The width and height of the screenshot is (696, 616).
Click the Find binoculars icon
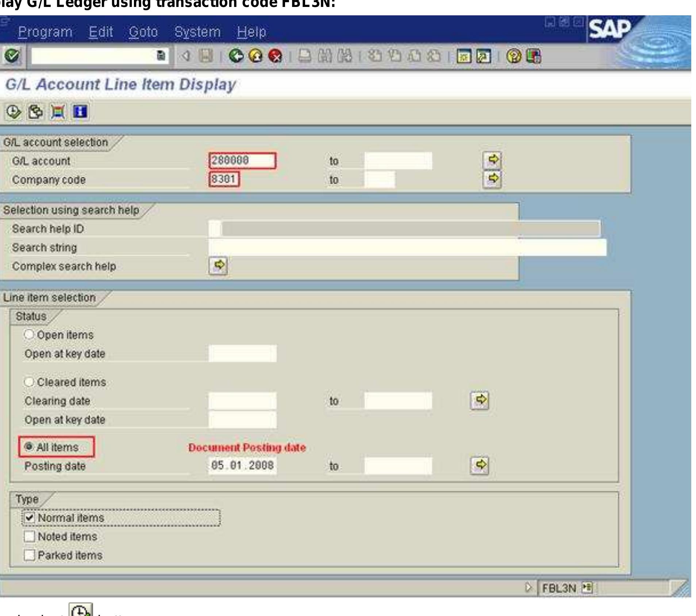pyautogui.click(x=325, y=55)
